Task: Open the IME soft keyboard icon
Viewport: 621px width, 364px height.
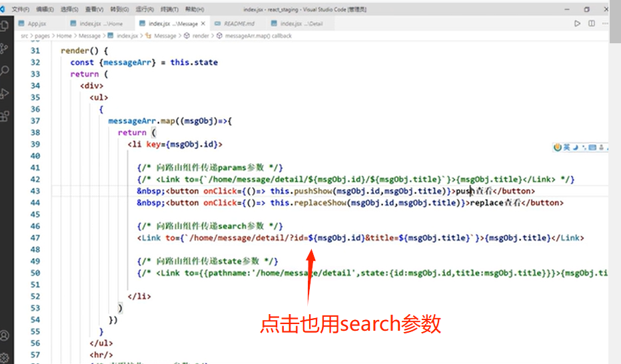Action: (592, 148)
